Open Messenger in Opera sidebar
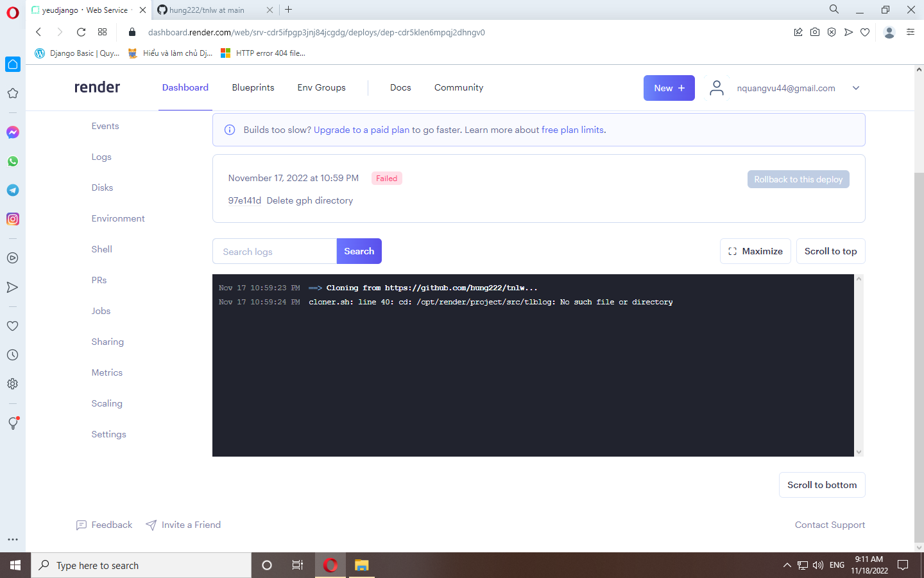 [13, 132]
